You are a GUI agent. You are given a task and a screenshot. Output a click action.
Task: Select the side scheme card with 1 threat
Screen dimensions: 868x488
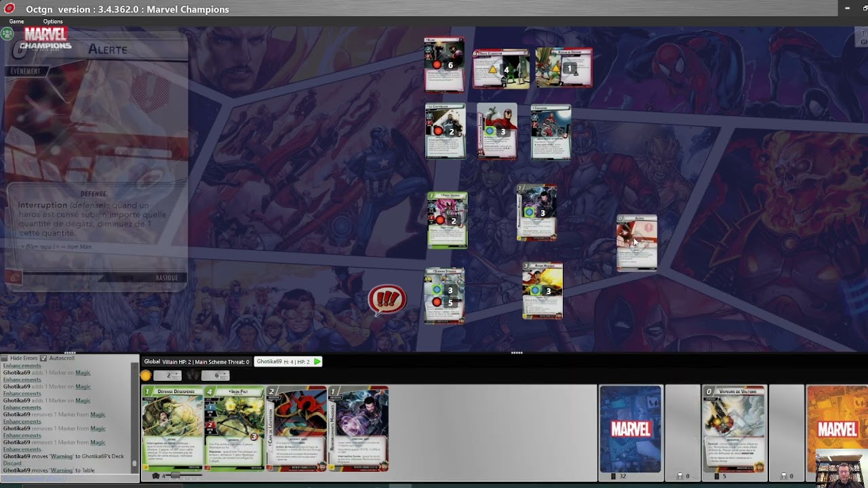(564, 68)
